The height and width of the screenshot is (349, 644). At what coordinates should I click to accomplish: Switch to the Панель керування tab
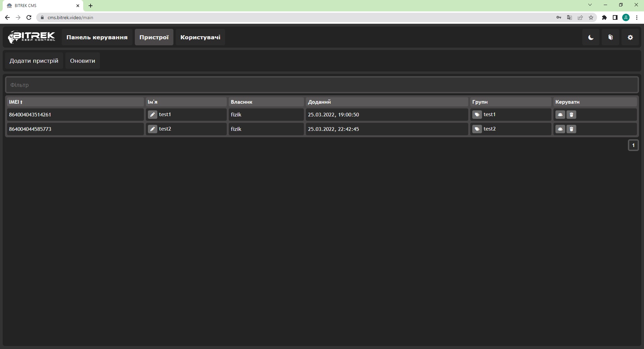pyautogui.click(x=97, y=37)
